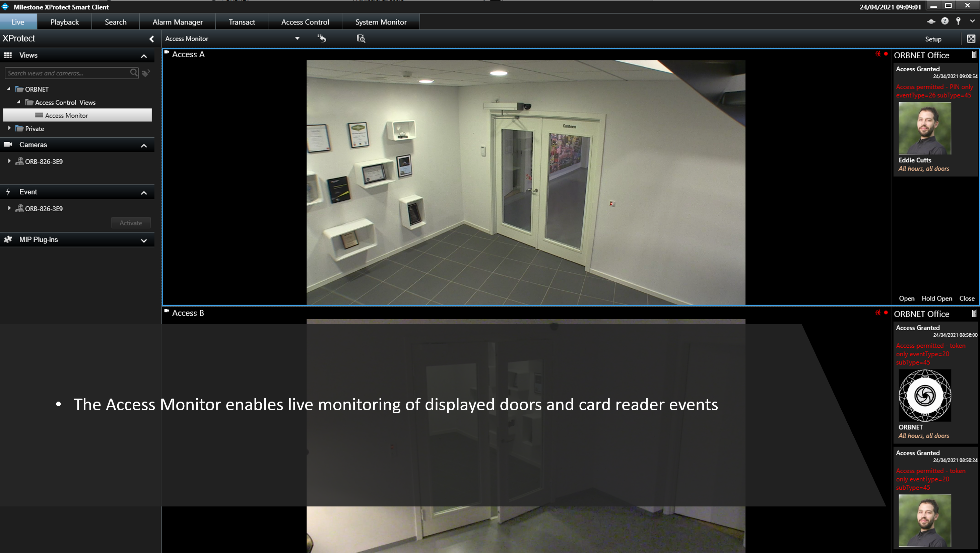Click the Access B camera title icon
The height and width of the screenshot is (553, 980).
tap(167, 311)
